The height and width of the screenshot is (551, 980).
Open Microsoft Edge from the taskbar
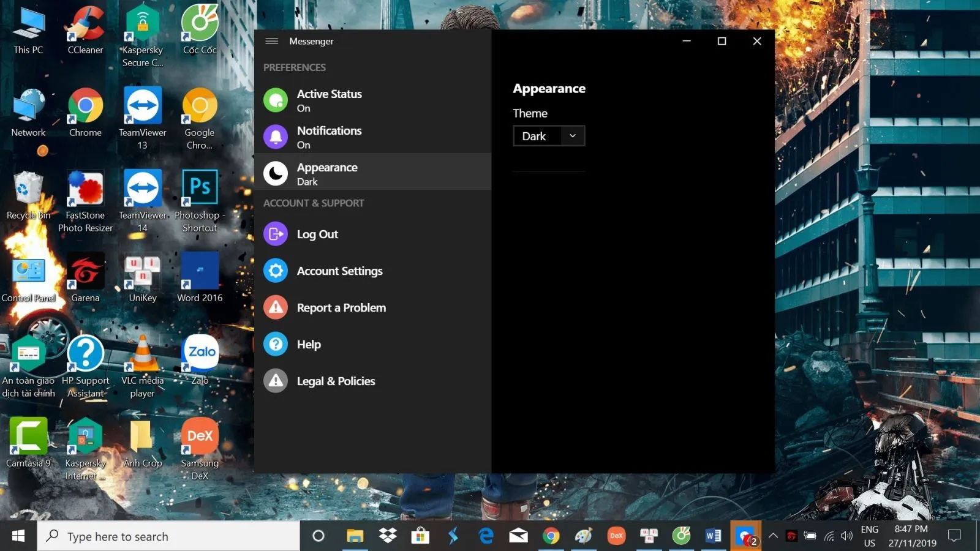click(486, 536)
